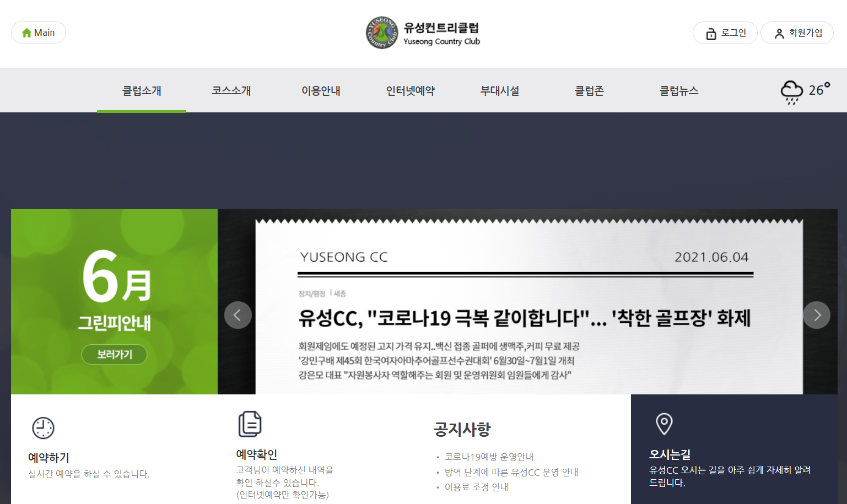This screenshot has width=847, height=504.
Task: Click the document icon above 예약확인
Action: point(250,424)
